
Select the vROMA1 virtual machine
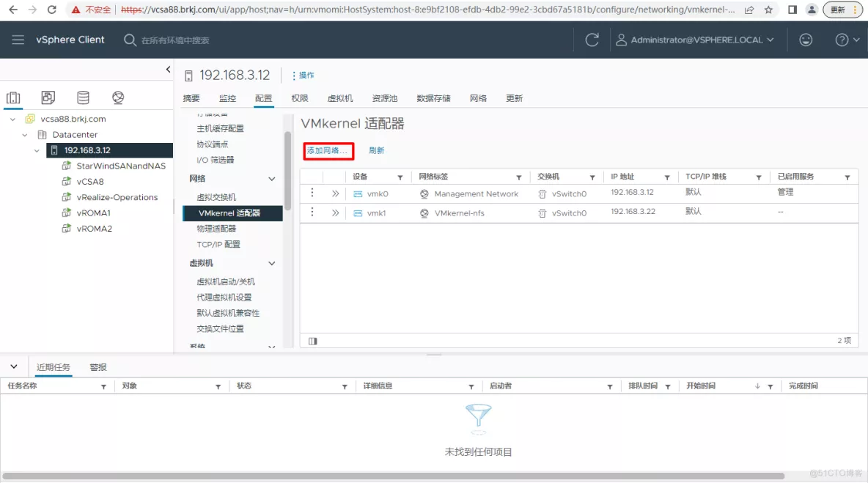tap(94, 213)
